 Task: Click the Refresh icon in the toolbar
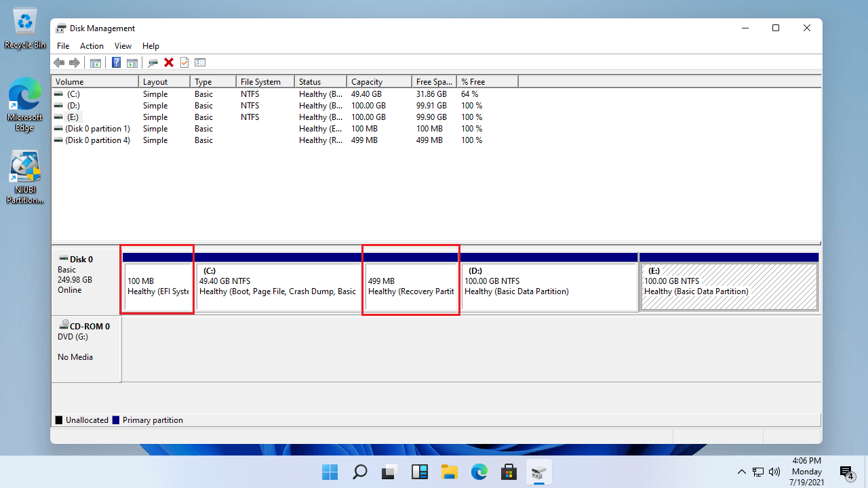(152, 62)
